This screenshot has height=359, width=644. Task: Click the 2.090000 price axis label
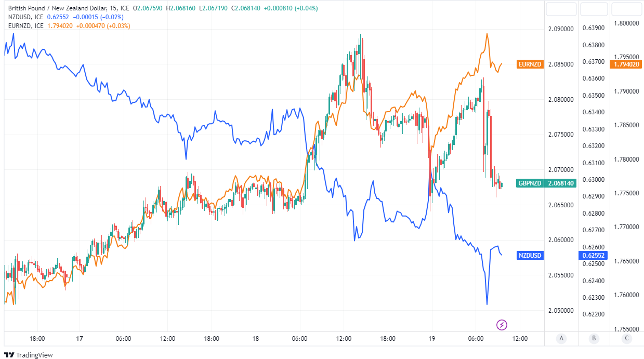[561, 29]
